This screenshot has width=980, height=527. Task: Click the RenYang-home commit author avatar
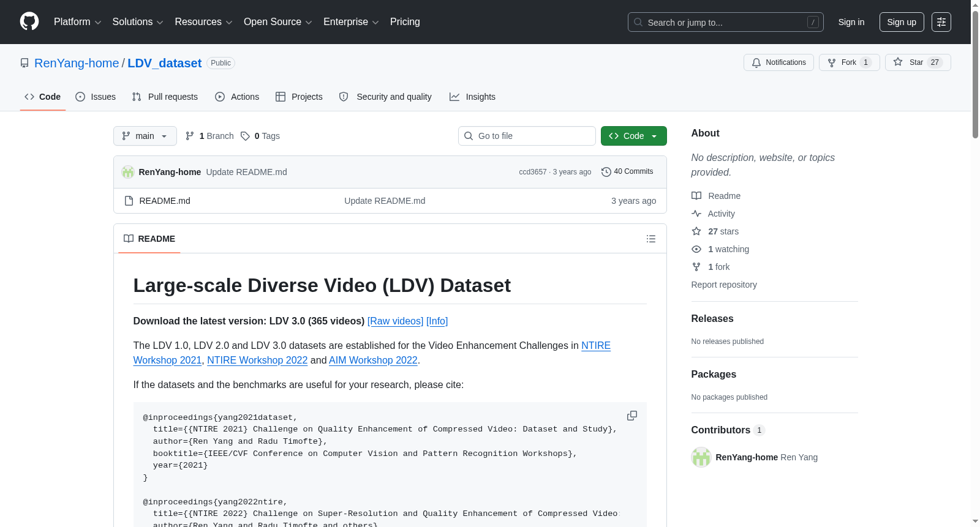[x=128, y=172]
